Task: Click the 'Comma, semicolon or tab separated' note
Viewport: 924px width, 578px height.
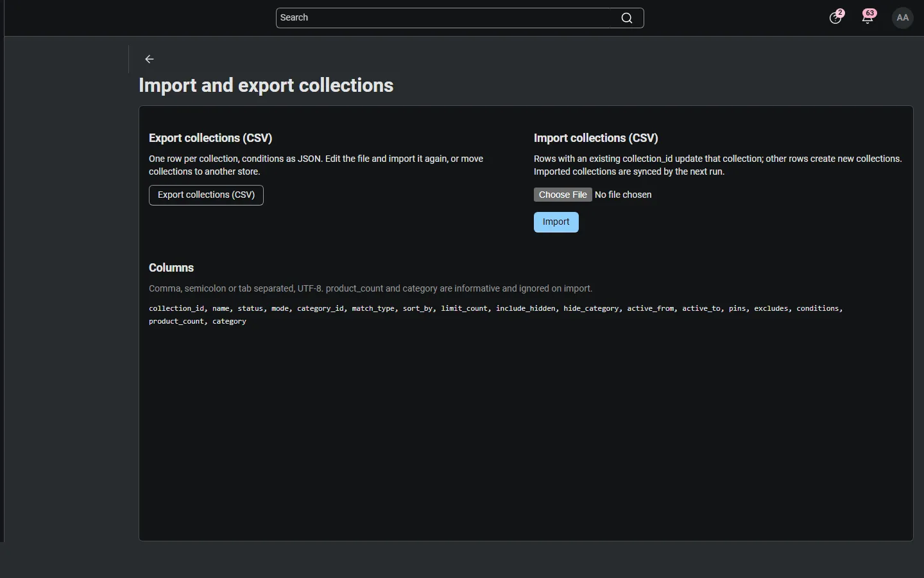Action: click(x=371, y=288)
